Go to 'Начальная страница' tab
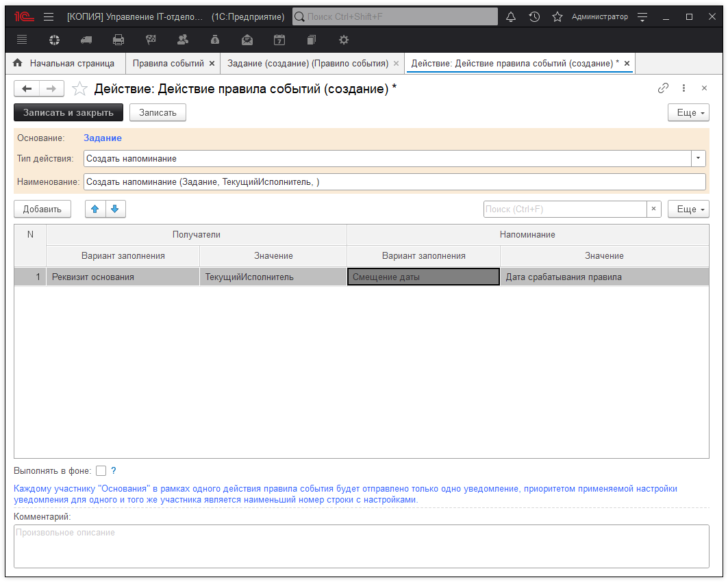This screenshot has width=728, height=582. click(71, 63)
